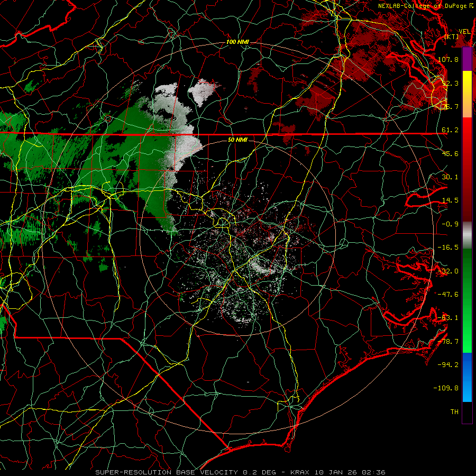Click the 45.6 legend value
Image resolution: width=476 pixels, height=476 pixels.
coord(450,153)
